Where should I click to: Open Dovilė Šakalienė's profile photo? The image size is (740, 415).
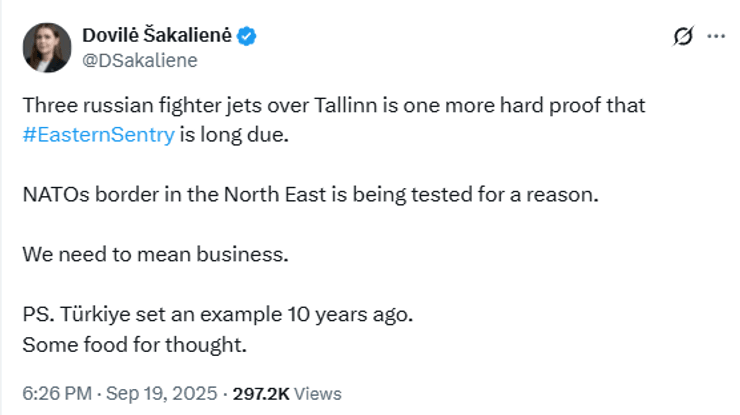click(x=47, y=47)
